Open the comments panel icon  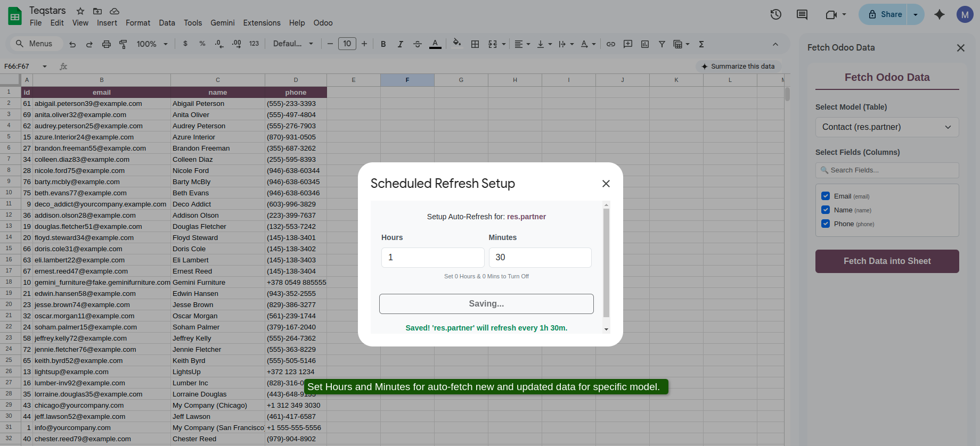coord(802,14)
